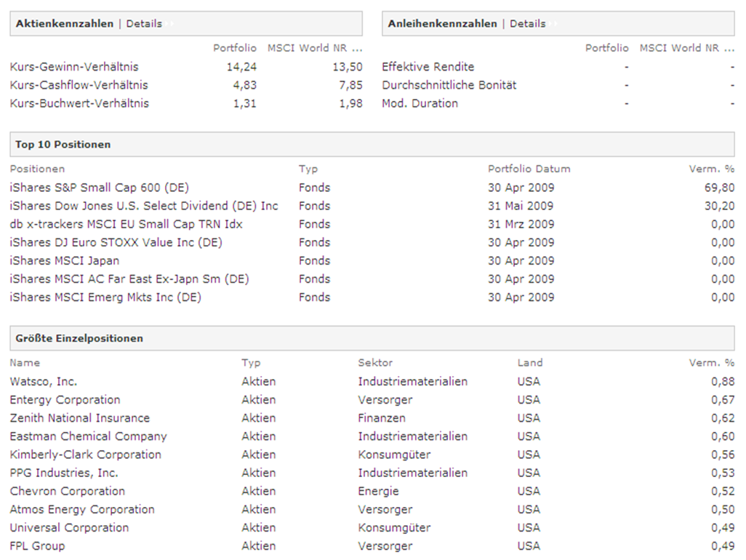
Task: Open iShares MSCI AC Far East Ex-Japn
Action: click(129, 279)
